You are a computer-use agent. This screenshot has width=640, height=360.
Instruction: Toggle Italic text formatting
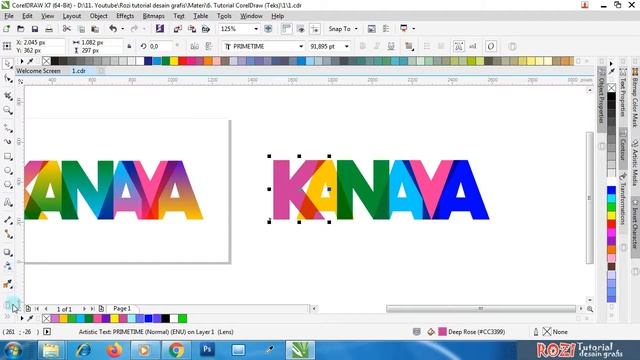(377, 47)
